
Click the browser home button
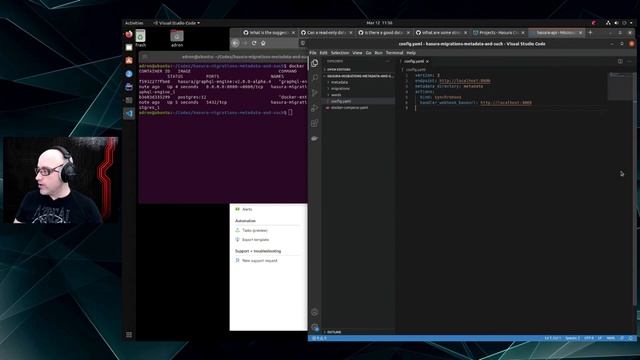[263, 43]
